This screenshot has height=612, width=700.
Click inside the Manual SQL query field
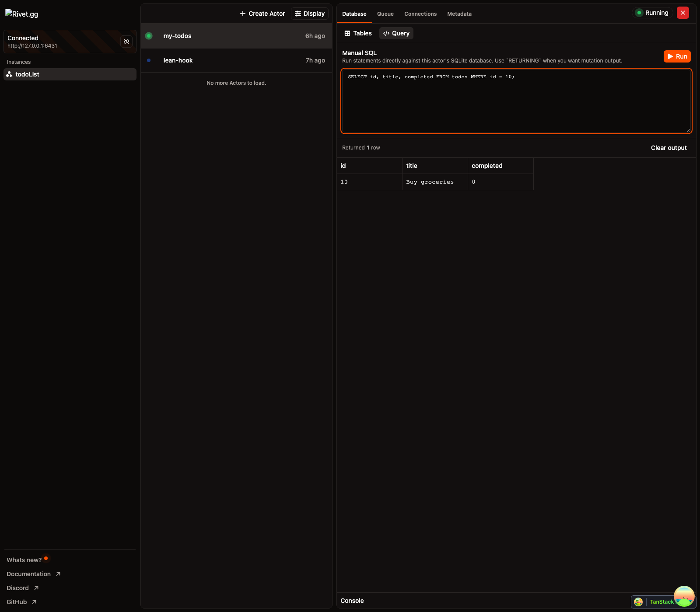(x=516, y=101)
